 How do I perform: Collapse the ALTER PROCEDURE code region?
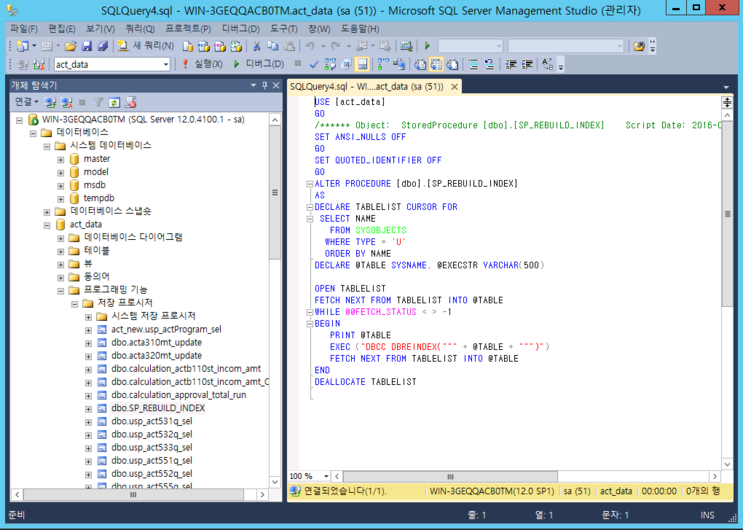tap(309, 183)
